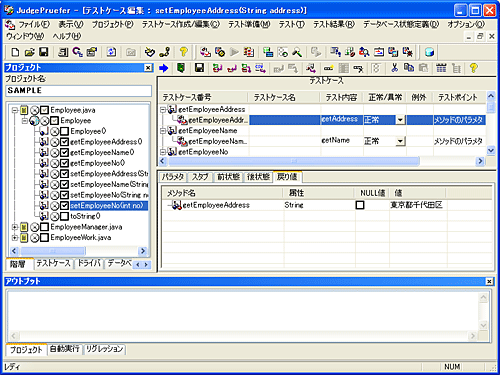Click the blue database cylinder toolbar icon
Screen dimensions: 500x375
[x=429, y=52]
